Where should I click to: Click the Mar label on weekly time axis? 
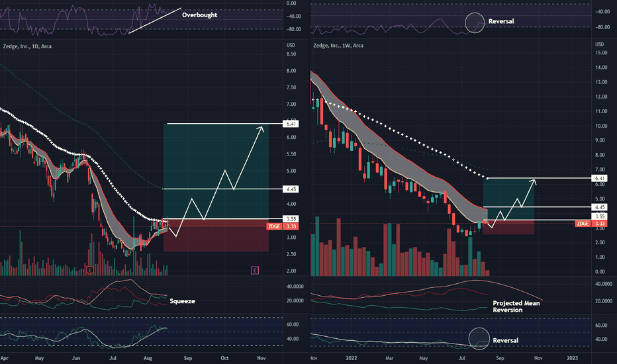click(389, 358)
